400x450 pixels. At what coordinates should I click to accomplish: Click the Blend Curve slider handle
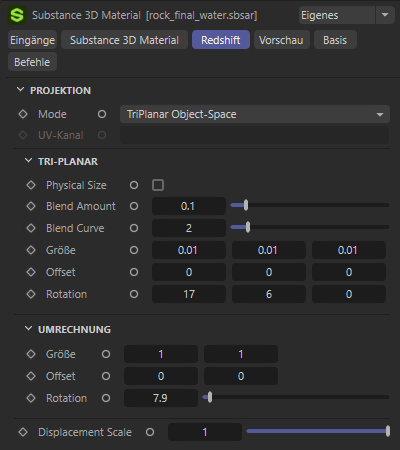[248, 227]
